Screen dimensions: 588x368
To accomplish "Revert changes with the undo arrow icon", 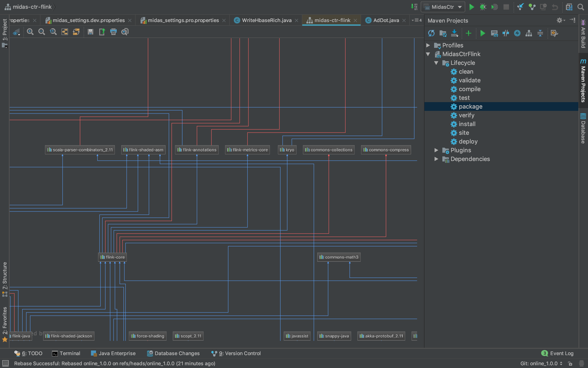I will click(555, 7).
